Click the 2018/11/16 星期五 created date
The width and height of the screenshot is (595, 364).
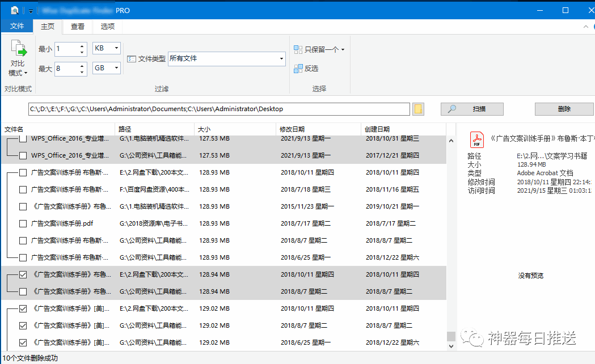click(x=393, y=189)
